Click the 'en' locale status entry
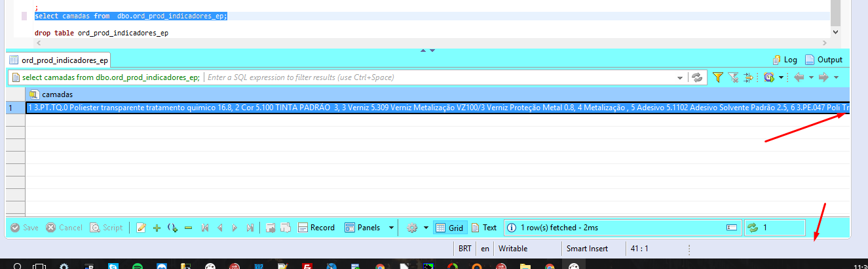The width and height of the screenshot is (868, 269). click(x=485, y=249)
